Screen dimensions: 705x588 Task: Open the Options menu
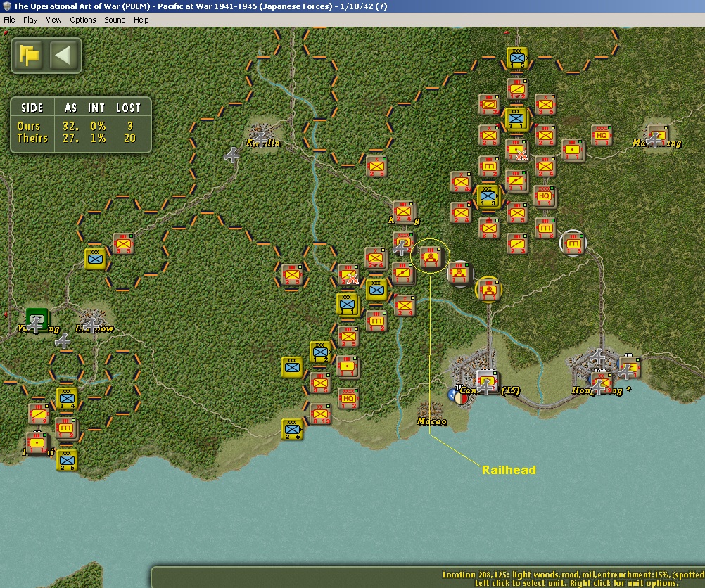(x=83, y=20)
